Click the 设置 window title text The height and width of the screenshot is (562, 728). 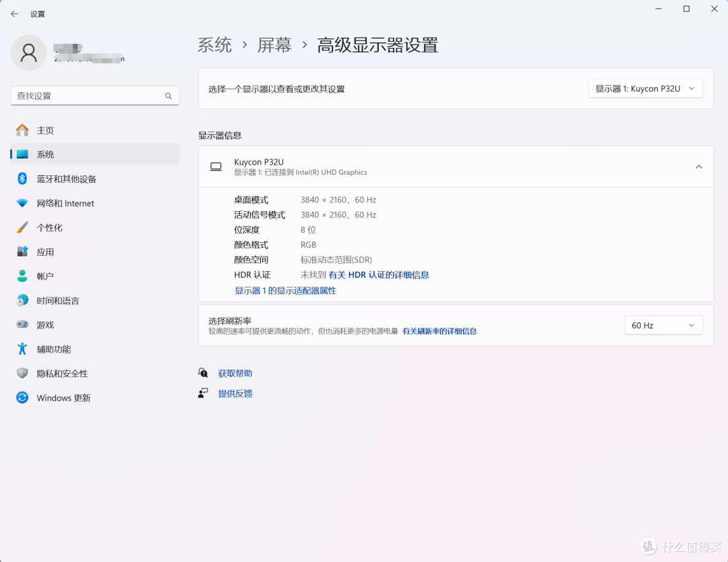[x=38, y=14]
